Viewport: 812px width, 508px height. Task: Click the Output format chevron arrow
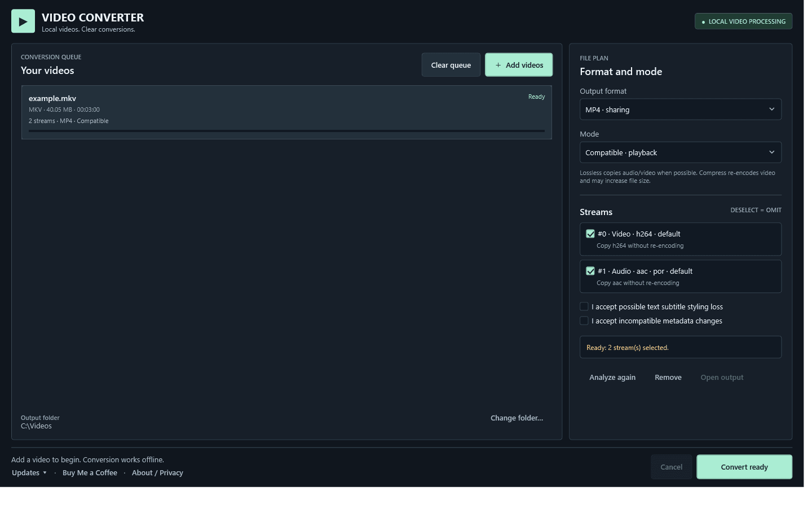point(772,110)
